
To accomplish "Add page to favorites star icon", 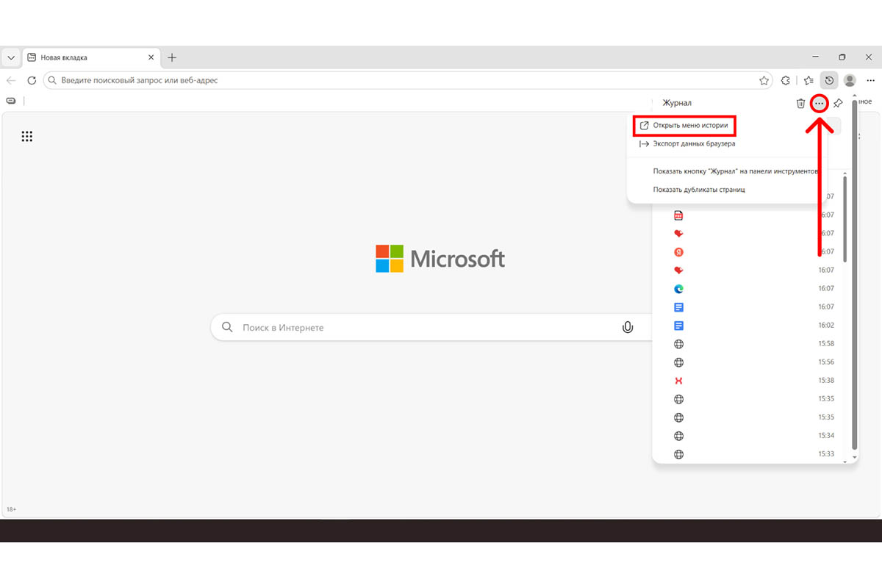I will (764, 80).
